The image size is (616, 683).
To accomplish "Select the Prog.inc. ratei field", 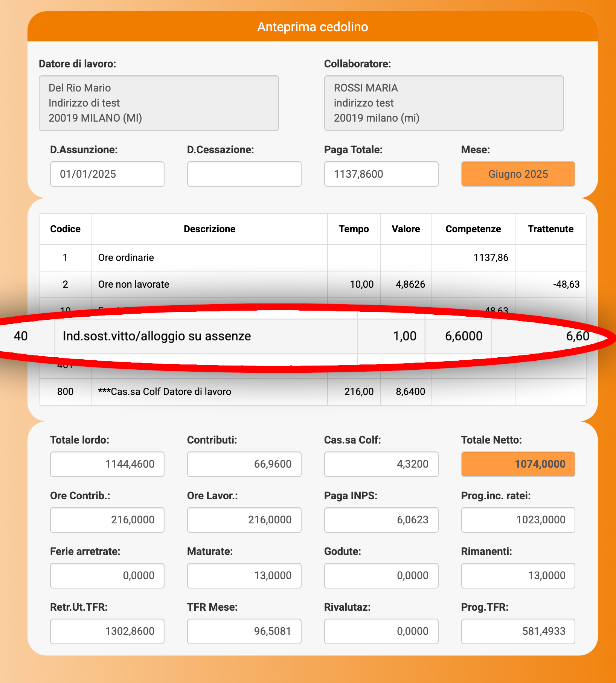I will click(x=518, y=520).
